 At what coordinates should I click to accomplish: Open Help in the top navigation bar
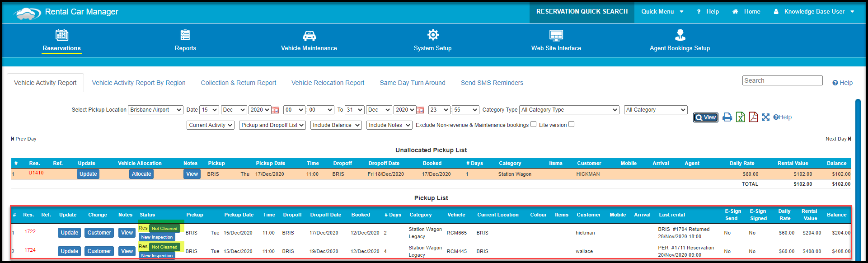[x=708, y=11]
